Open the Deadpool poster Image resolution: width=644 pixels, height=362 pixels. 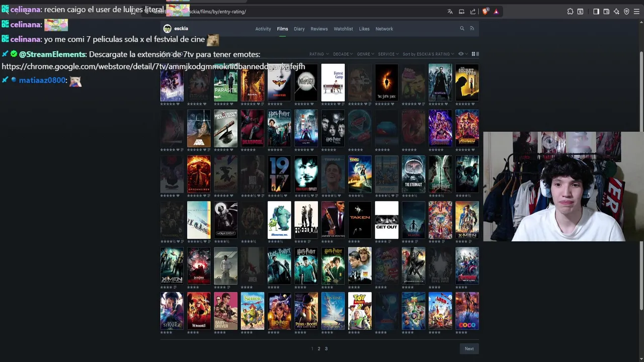tap(253, 128)
